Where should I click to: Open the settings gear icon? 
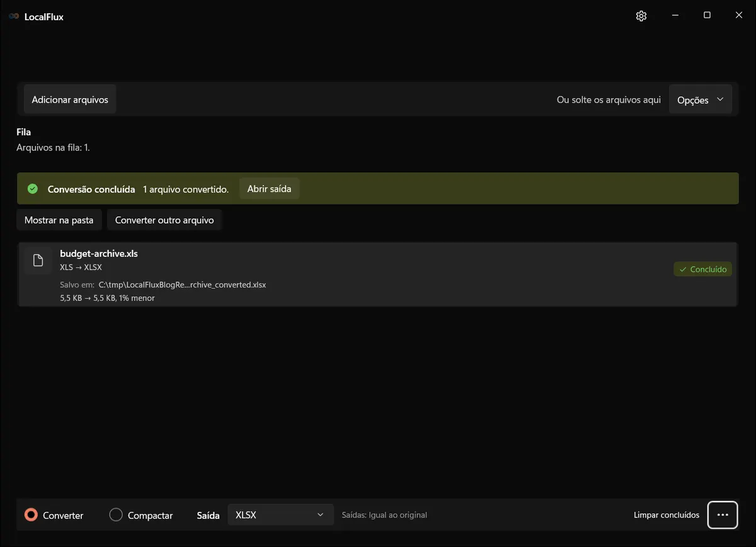point(641,16)
